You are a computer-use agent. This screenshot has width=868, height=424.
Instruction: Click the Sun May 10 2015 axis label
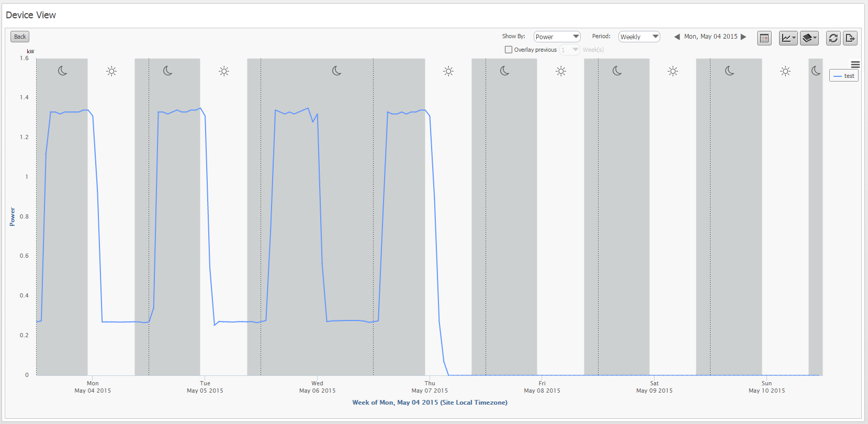[x=766, y=387]
